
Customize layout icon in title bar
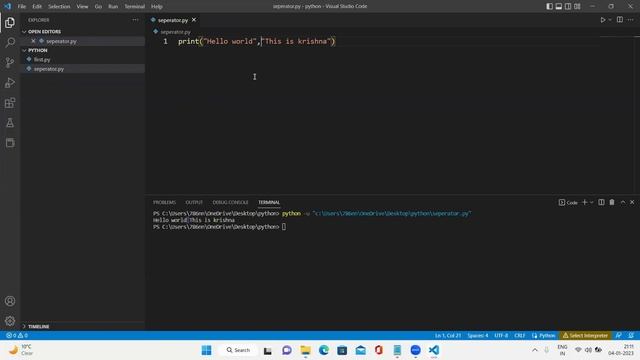(x=577, y=6)
